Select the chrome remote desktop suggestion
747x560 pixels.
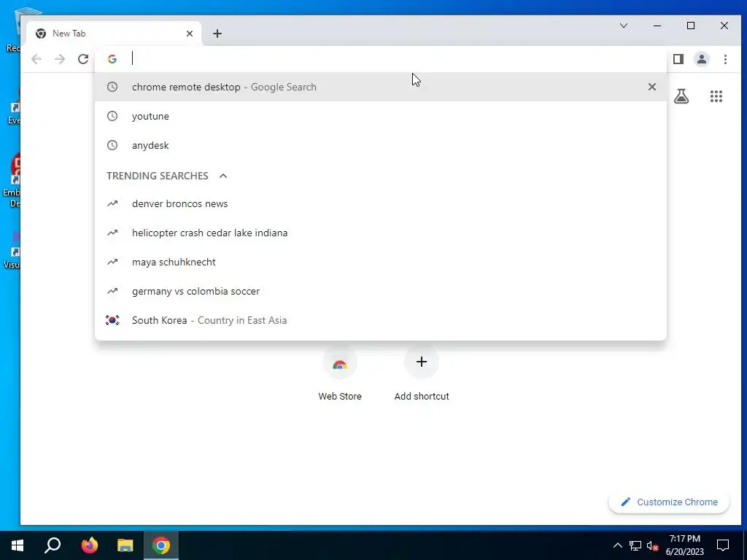(x=381, y=87)
